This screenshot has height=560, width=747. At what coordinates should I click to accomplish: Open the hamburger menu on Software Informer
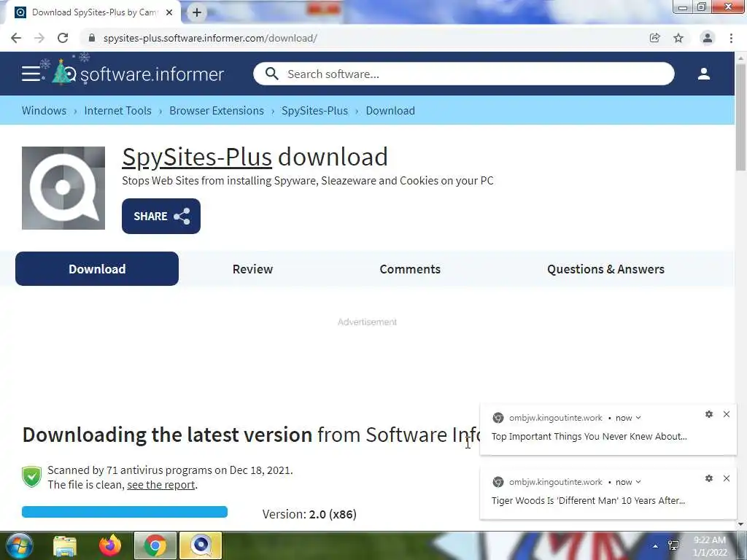[x=31, y=74]
